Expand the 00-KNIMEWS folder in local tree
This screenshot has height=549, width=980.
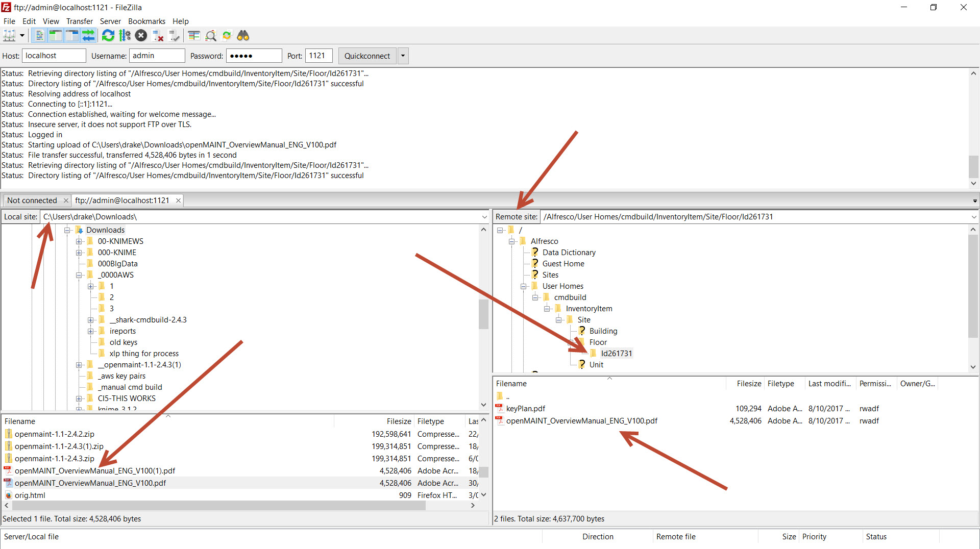click(79, 241)
